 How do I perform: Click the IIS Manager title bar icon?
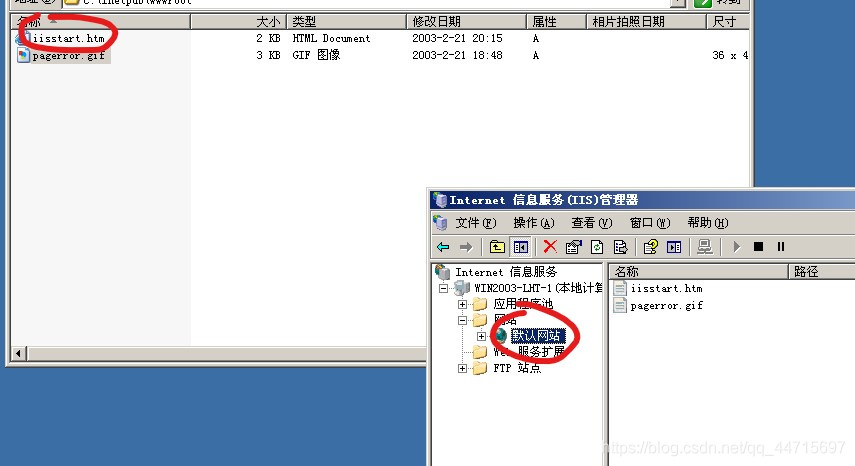441,199
